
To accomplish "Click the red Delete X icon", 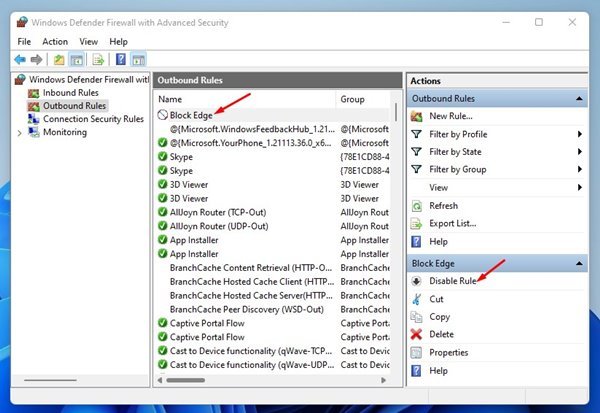I will tap(416, 334).
